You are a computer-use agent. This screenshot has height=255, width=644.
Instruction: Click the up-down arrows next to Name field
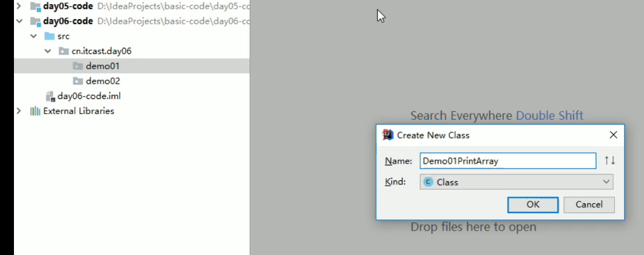(x=610, y=161)
